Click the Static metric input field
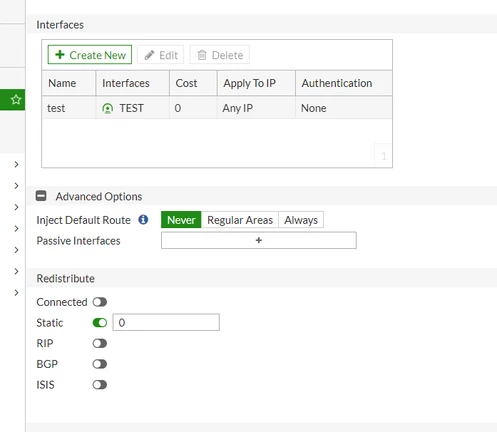497x432 pixels. click(x=166, y=322)
